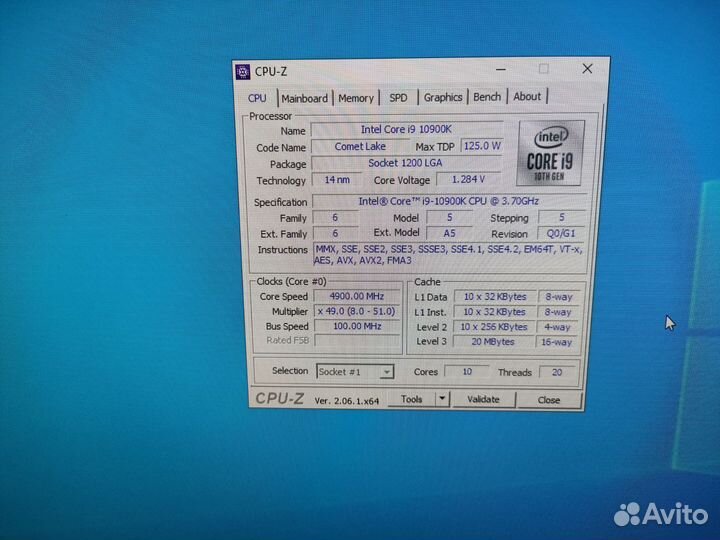Open the Memory tab
This screenshot has height=540, width=720.
[356, 98]
